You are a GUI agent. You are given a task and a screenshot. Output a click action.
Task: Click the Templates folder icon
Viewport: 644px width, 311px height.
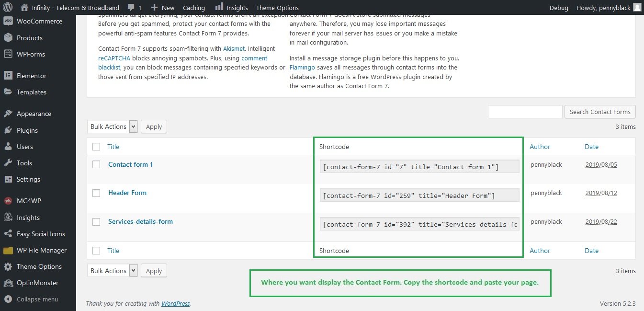tap(8, 92)
